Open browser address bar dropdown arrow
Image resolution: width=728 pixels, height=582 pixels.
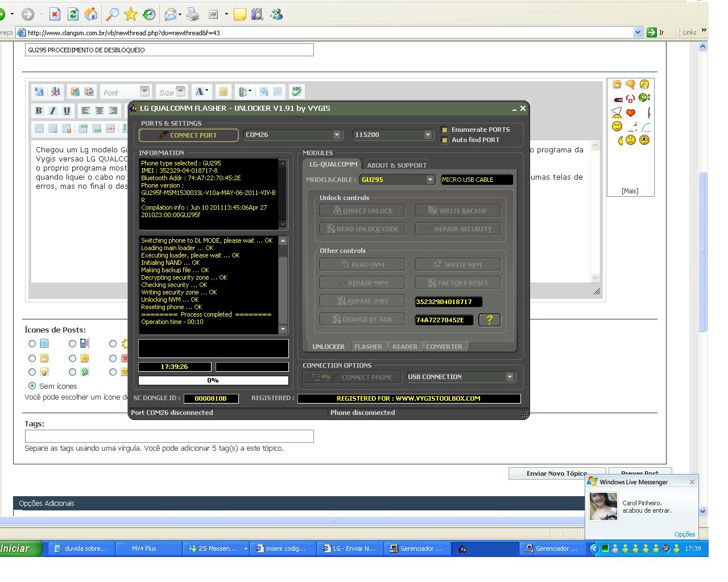(638, 32)
